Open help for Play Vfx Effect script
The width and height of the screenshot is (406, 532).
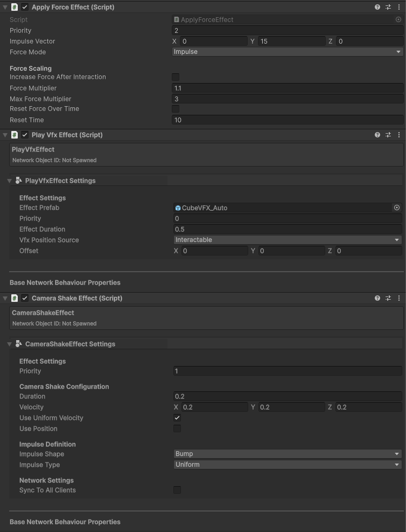click(377, 135)
